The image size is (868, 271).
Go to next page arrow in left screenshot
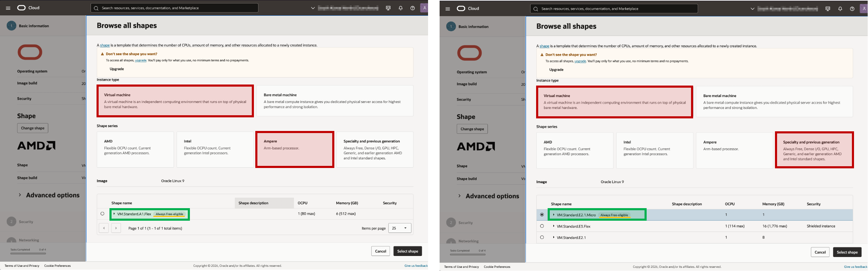tap(116, 228)
